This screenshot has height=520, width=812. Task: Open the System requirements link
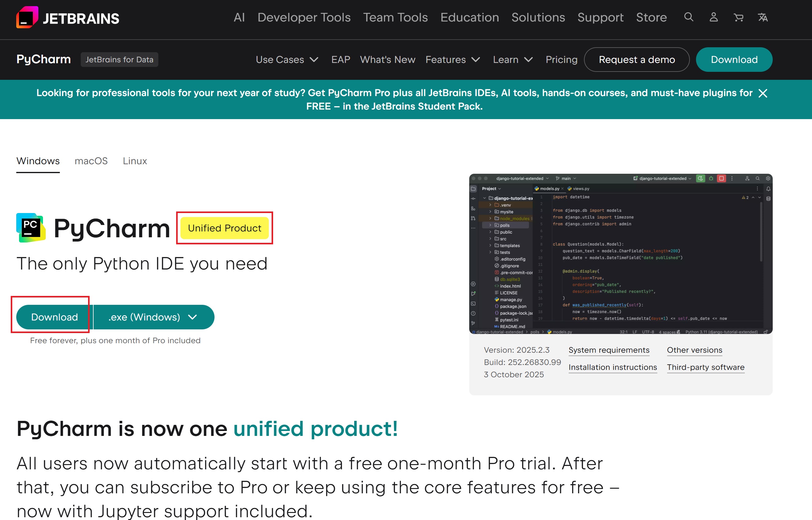(609, 350)
